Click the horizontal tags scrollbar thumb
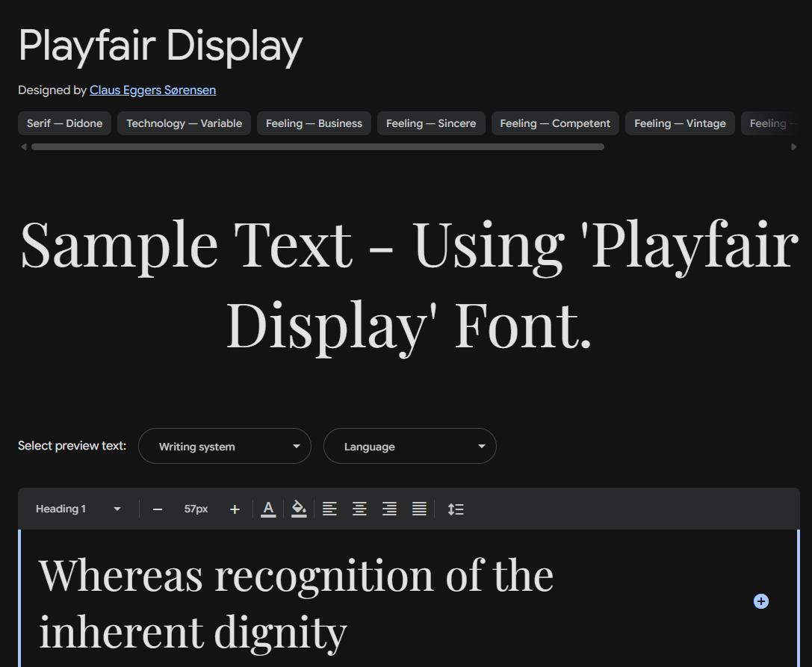Image resolution: width=812 pixels, height=667 pixels. tap(317, 147)
